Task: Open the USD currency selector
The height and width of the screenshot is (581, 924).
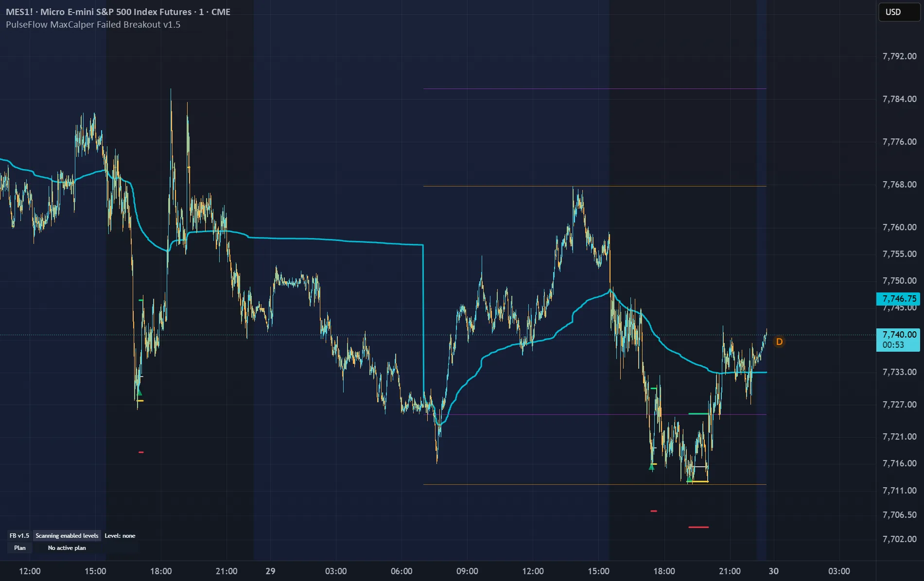Action: pyautogui.click(x=899, y=12)
